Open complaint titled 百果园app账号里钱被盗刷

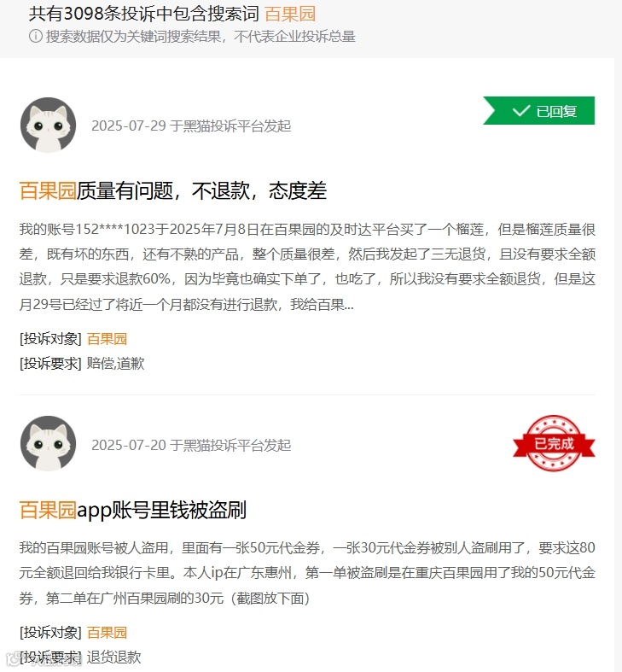[x=133, y=510]
